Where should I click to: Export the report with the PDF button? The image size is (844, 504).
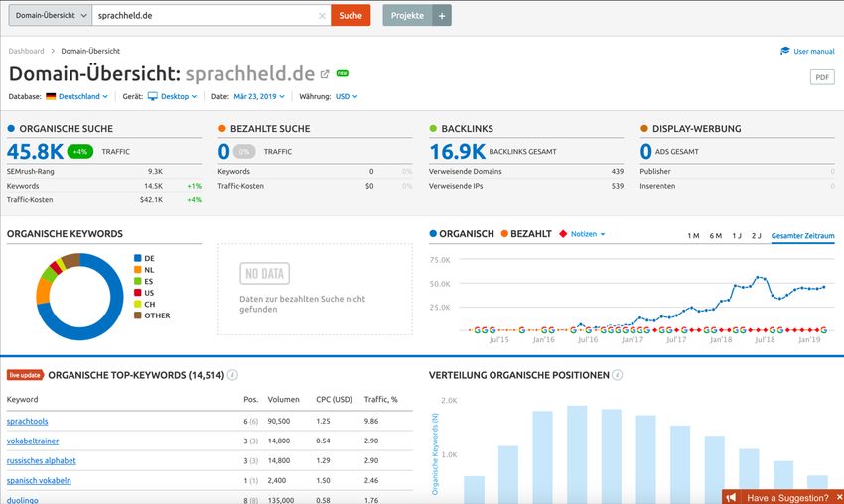click(x=822, y=77)
